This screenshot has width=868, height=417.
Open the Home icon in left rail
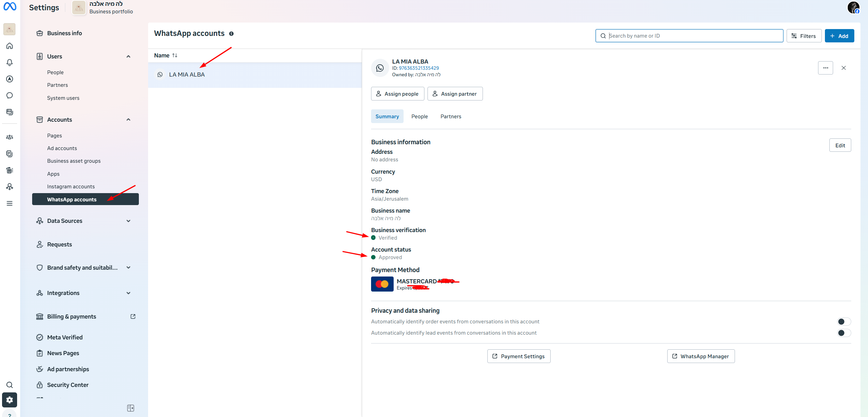pyautogui.click(x=10, y=46)
